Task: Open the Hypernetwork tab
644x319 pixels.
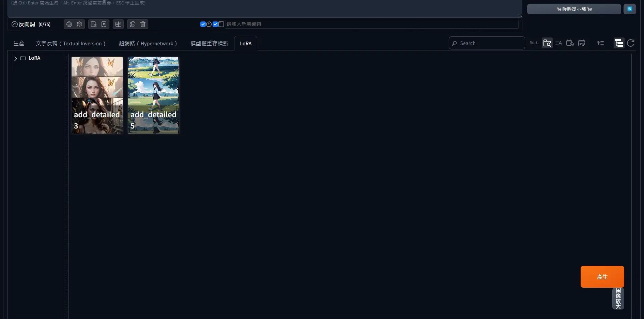Action: tap(148, 44)
